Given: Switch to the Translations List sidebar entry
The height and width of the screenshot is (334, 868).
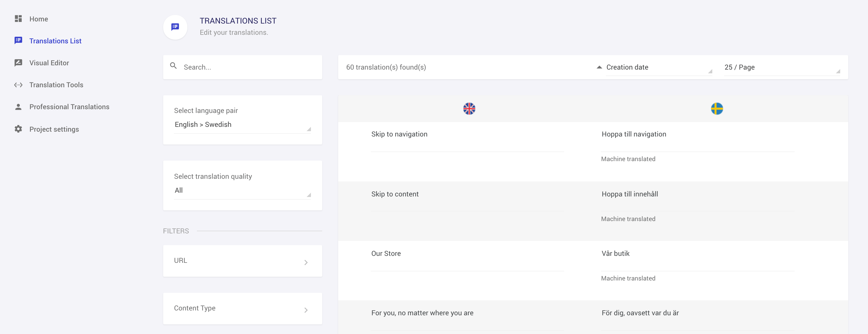Looking at the screenshot, I should (55, 41).
